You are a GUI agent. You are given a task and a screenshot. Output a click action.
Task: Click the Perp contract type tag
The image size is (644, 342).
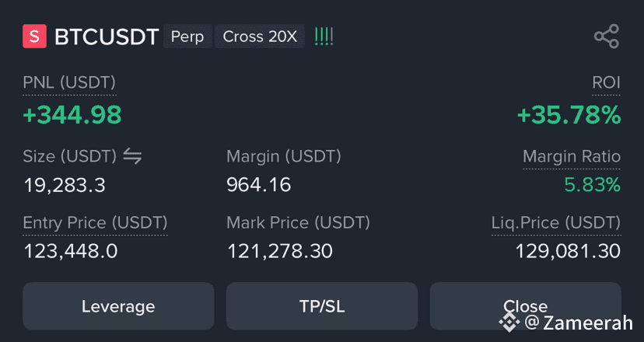click(x=187, y=37)
